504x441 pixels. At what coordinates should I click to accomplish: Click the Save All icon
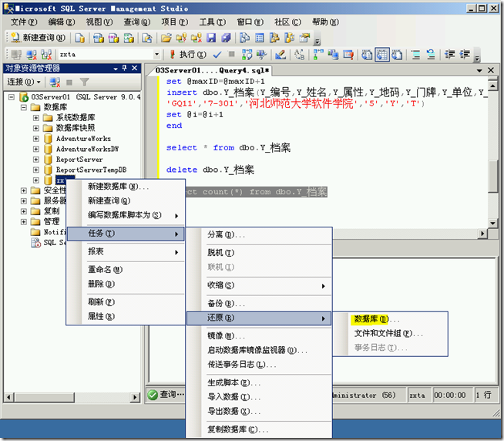tap(226, 38)
